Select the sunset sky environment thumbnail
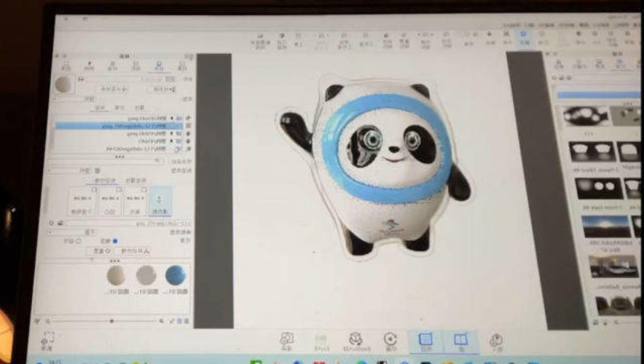This screenshot has width=644, height=364. [607, 226]
